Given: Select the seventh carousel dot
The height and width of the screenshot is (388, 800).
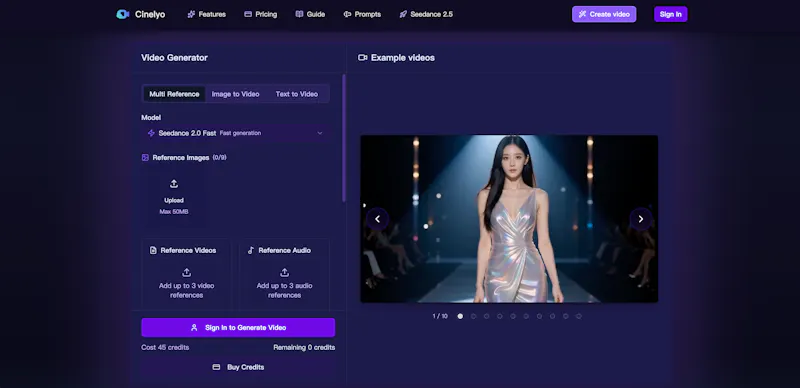Looking at the screenshot, I should [539, 317].
